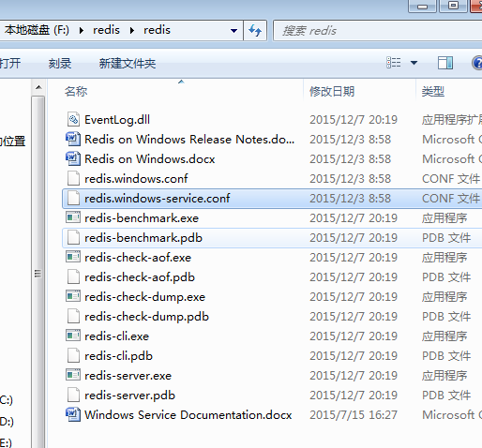Click the Word icon of Release Notes document
The width and height of the screenshot is (482, 448).
73,139
